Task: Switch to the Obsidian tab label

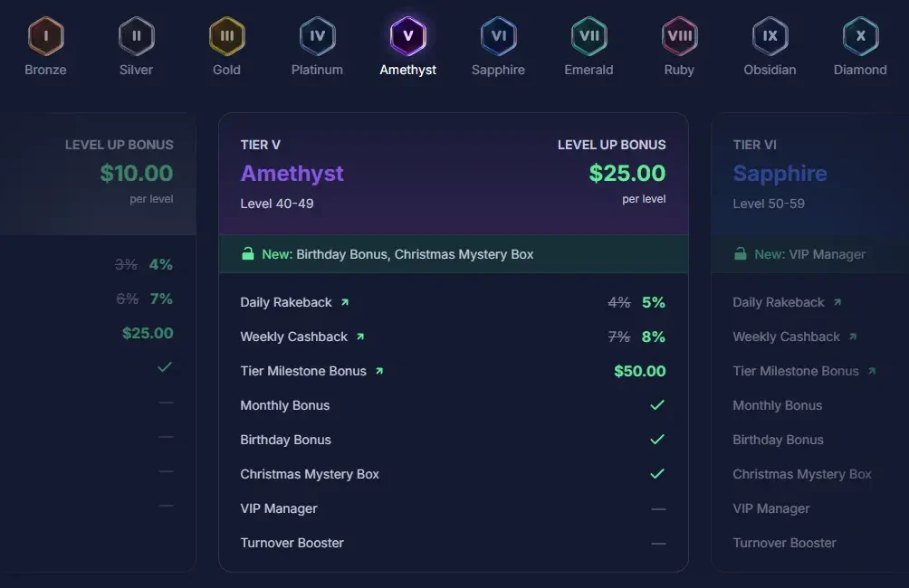Action: coord(770,70)
